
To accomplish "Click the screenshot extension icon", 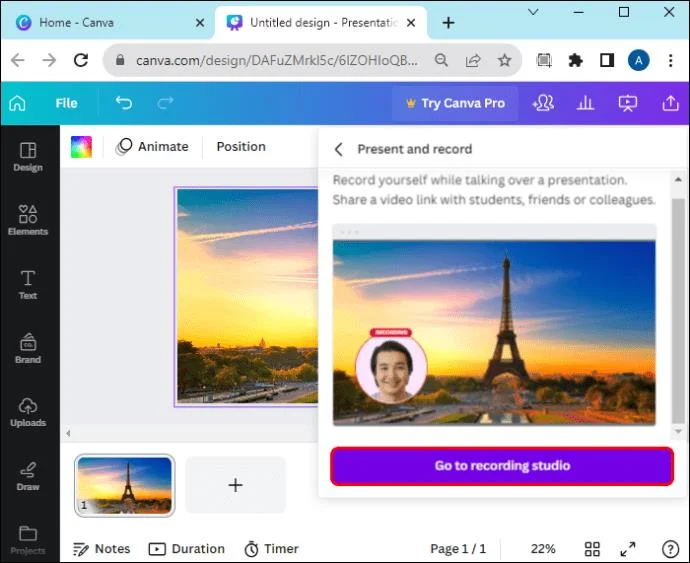I will [544, 60].
